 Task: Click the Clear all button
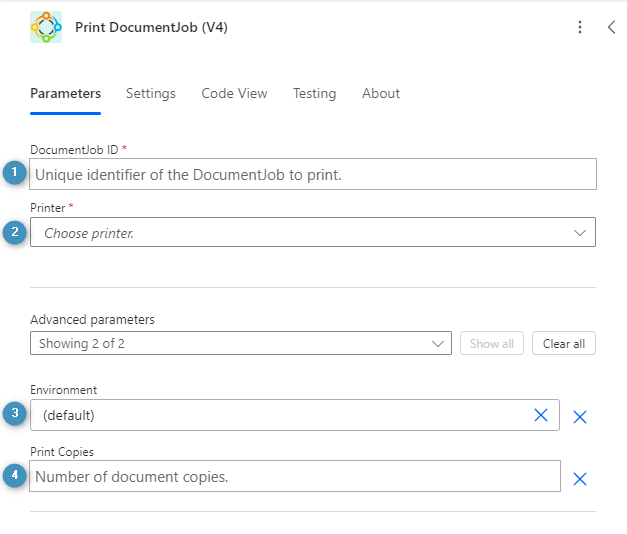563,343
